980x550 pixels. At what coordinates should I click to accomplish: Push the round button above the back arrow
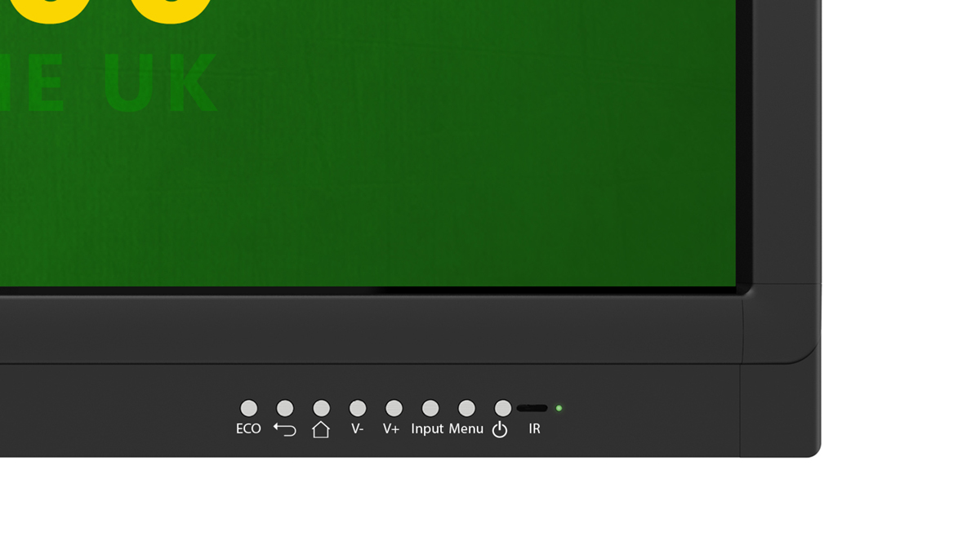(285, 408)
